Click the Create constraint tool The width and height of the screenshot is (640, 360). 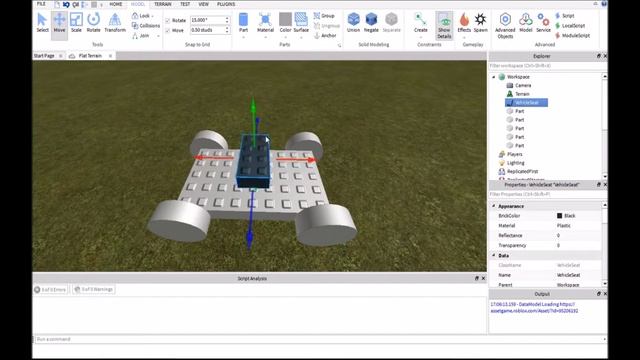(420, 22)
